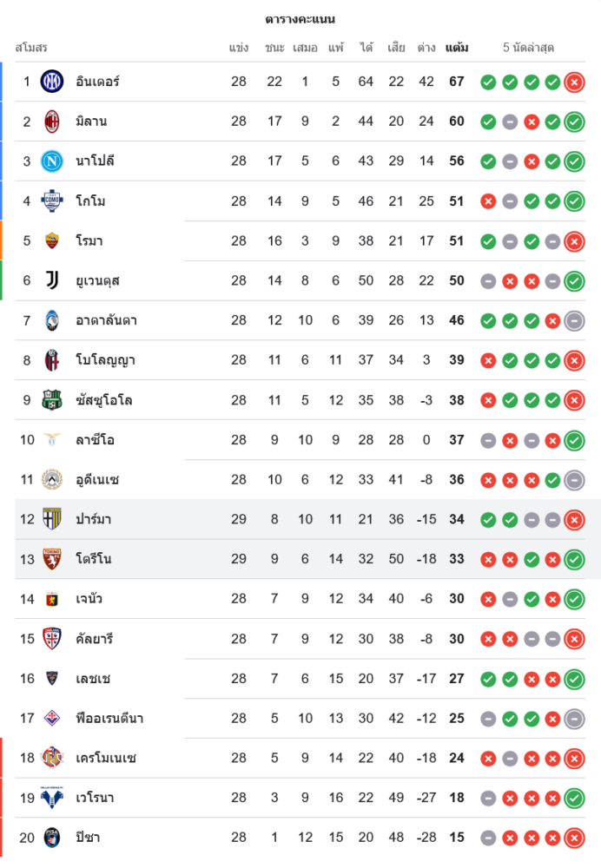Click the Fiorentina club logo
Image resolution: width=601 pixels, height=868 pixels.
click(52, 718)
